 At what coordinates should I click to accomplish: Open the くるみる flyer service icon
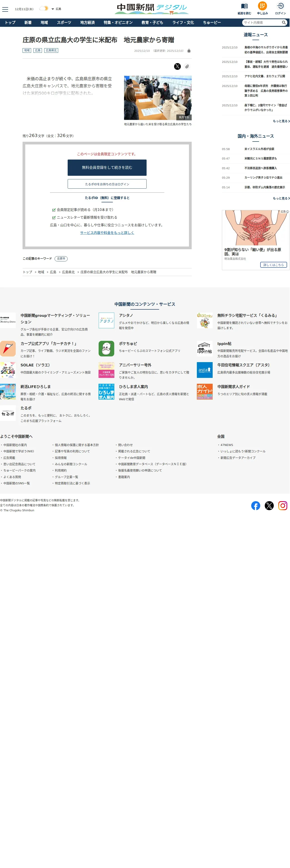(x=205, y=320)
